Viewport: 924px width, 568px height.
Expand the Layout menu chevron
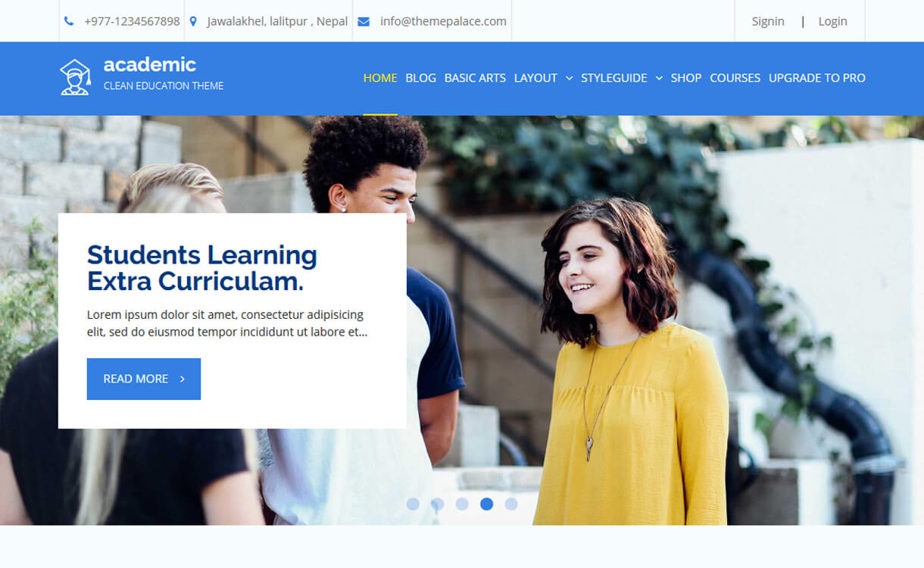point(569,78)
